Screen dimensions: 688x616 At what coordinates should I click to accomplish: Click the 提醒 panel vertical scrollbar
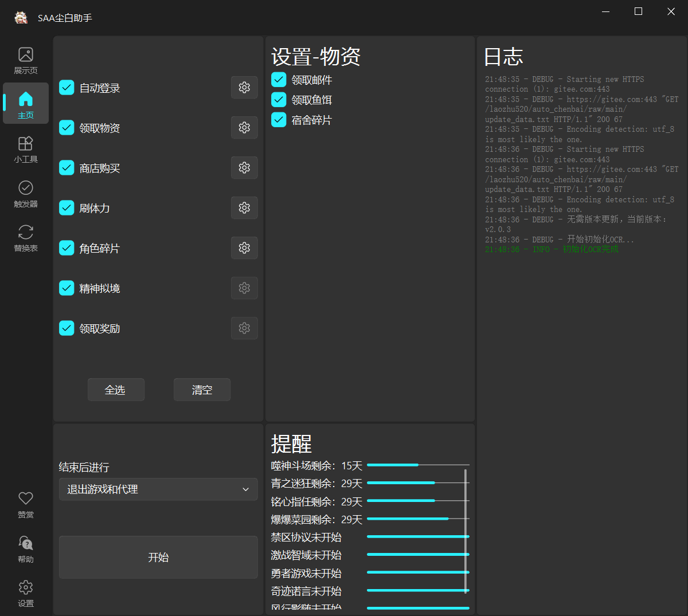pos(466,531)
